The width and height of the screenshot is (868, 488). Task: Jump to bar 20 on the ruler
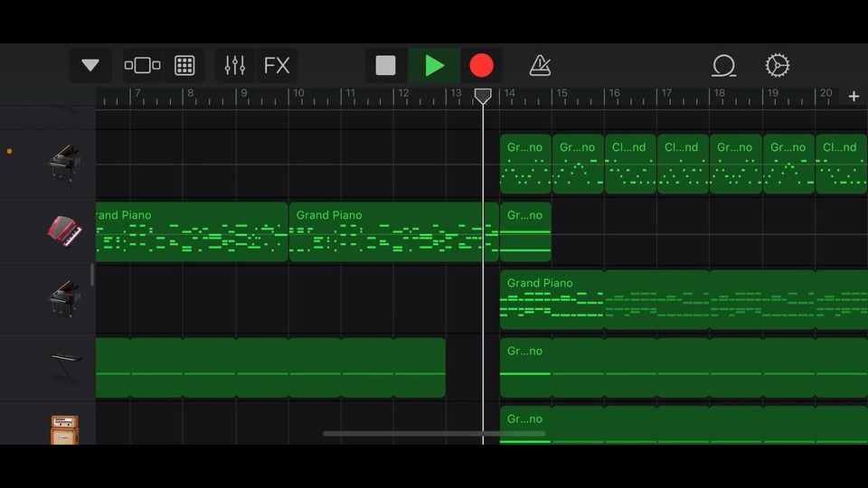pyautogui.click(x=826, y=93)
